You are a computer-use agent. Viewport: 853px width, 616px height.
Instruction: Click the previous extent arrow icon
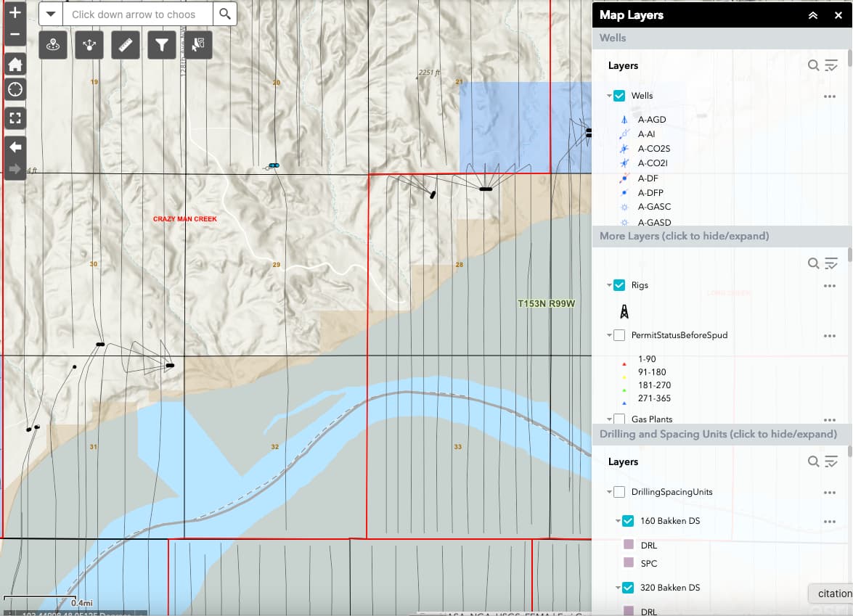pyautogui.click(x=15, y=147)
